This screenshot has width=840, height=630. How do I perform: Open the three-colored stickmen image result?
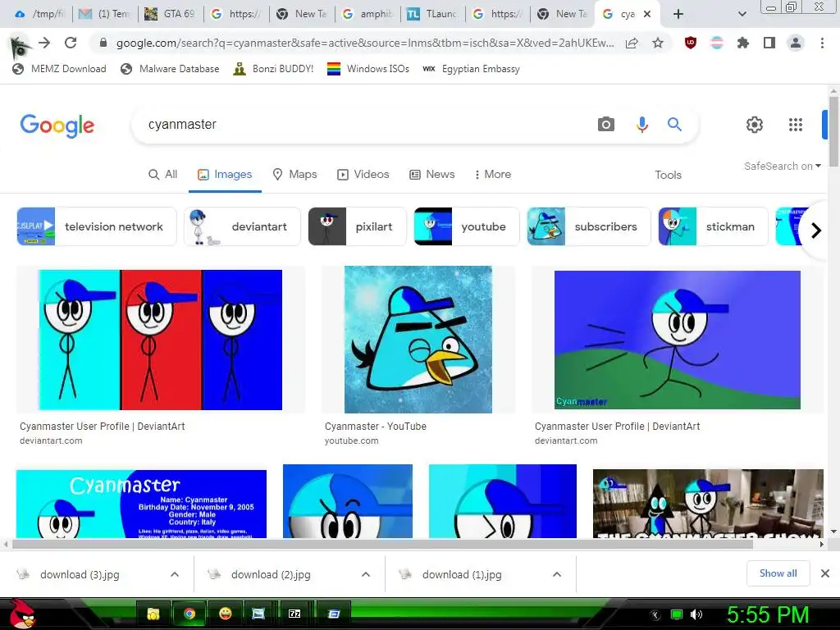point(160,340)
